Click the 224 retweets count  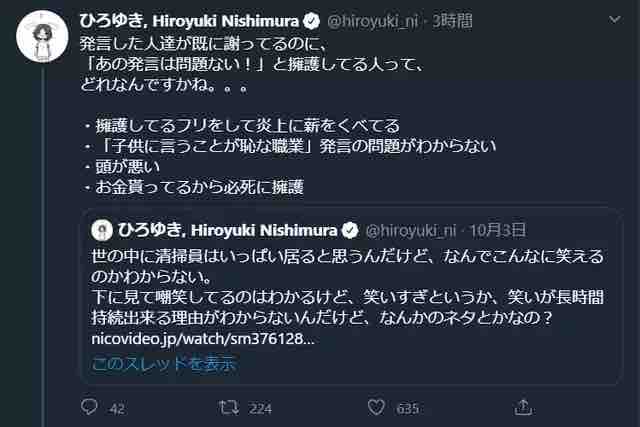(x=261, y=407)
